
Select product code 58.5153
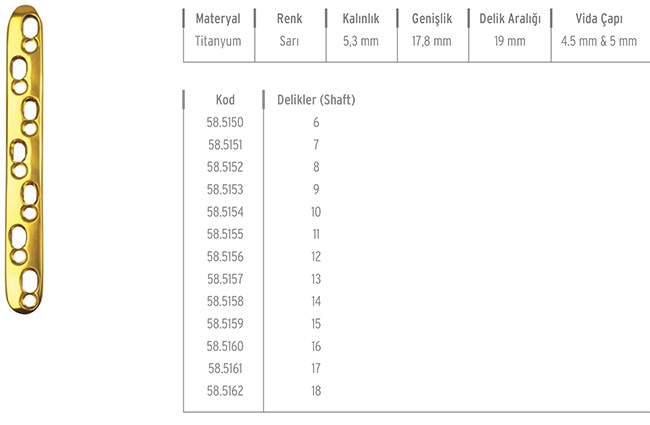(225, 189)
